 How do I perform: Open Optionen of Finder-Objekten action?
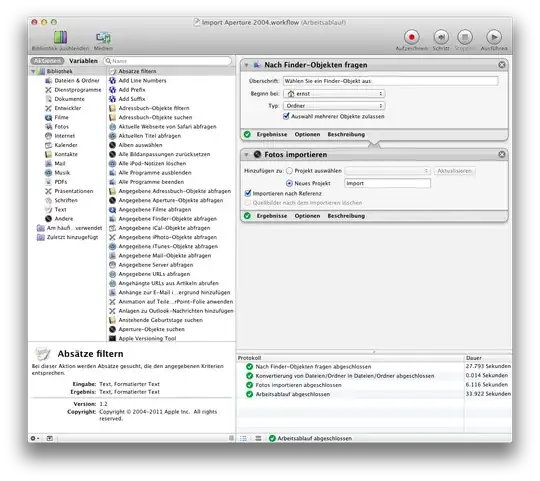click(307, 135)
